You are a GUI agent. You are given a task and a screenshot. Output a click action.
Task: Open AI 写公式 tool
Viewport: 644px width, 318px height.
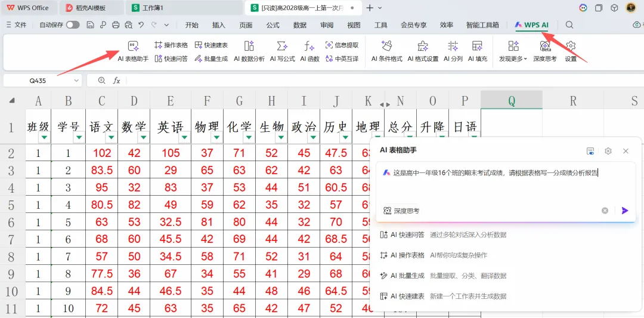pos(282,52)
